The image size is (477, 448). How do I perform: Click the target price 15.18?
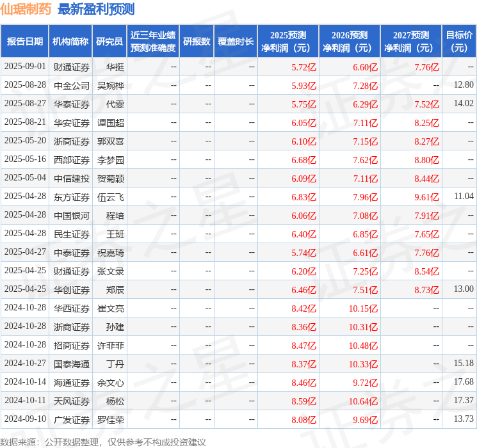click(x=464, y=363)
